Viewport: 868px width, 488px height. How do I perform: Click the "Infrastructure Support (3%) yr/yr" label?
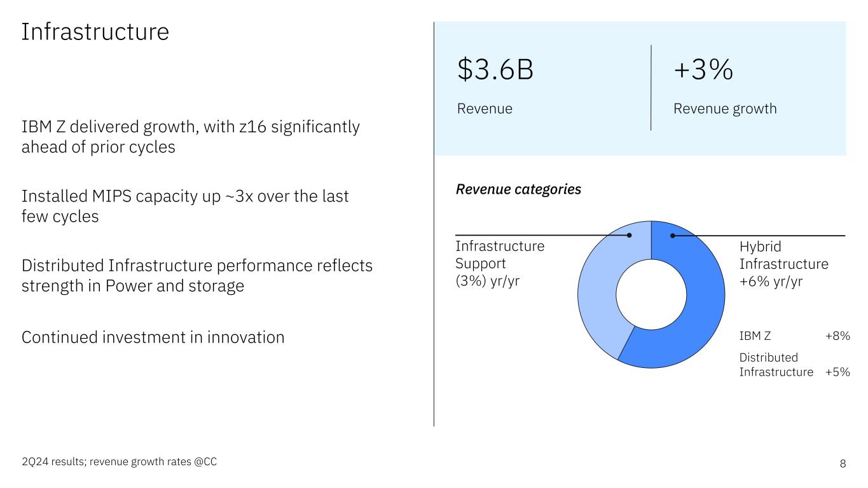coord(500,264)
